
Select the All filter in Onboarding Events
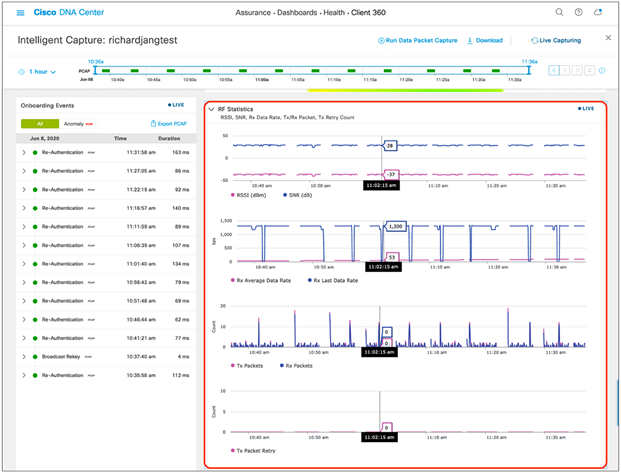(40, 124)
